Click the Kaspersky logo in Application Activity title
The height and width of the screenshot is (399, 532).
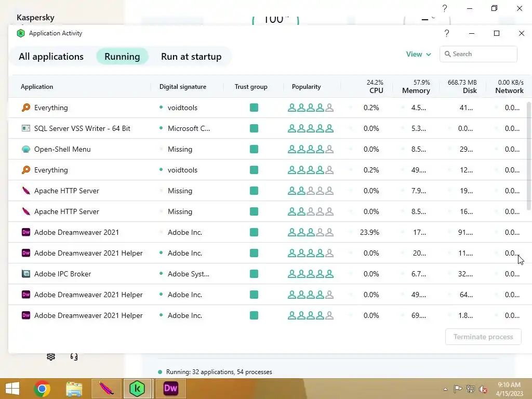pyautogui.click(x=21, y=33)
